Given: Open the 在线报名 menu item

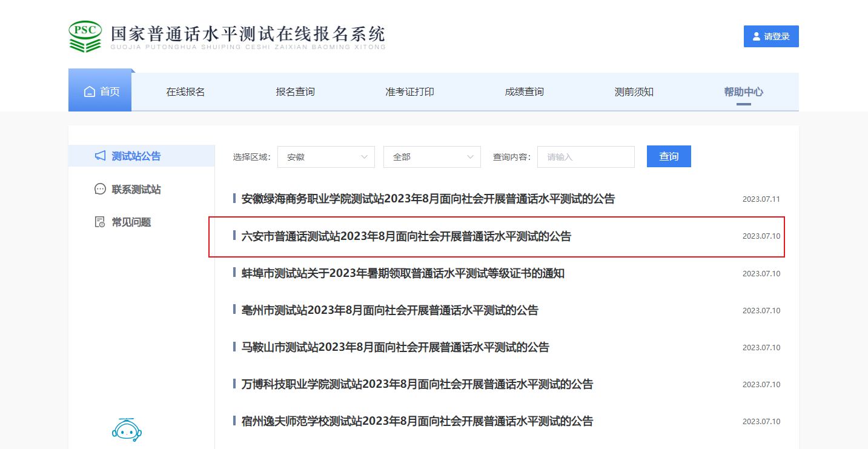Looking at the screenshot, I should 186,92.
